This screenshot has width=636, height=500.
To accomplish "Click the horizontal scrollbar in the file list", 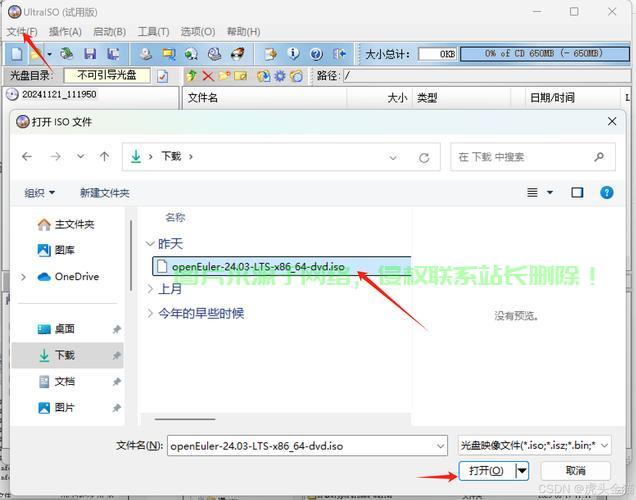I will (x=185, y=419).
